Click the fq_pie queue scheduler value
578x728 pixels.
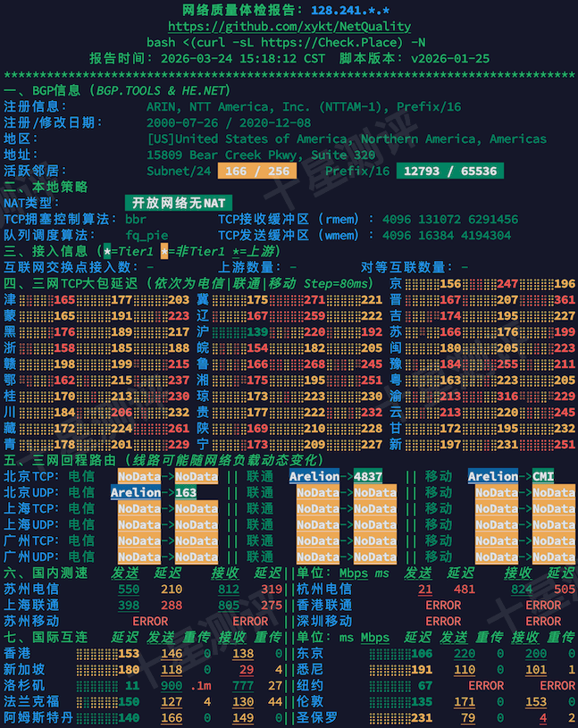click(x=147, y=235)
